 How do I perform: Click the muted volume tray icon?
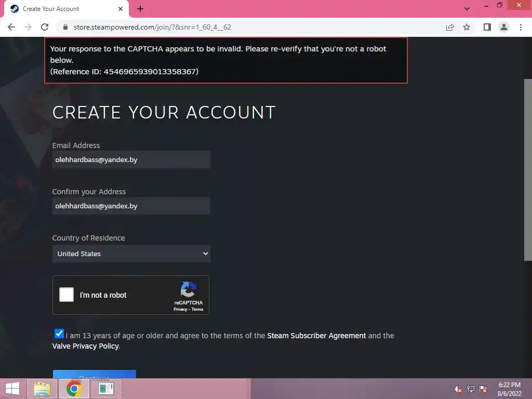coord(458,389)
